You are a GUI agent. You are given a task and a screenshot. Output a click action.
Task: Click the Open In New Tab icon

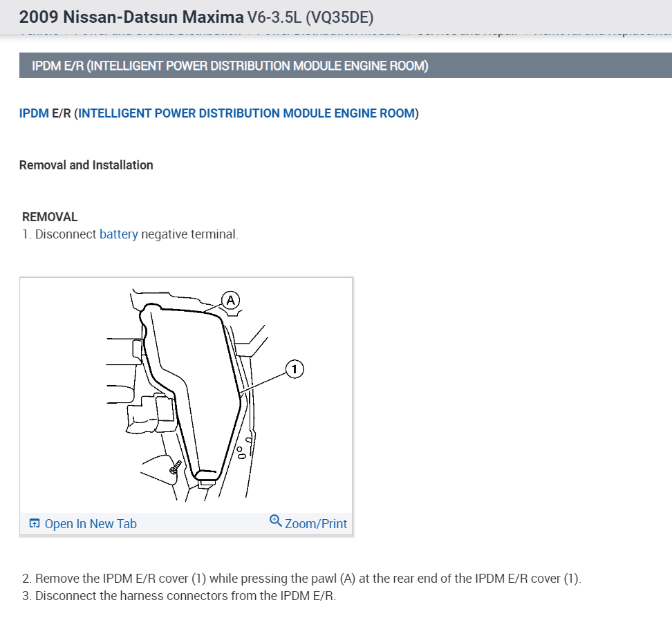(x=35, y=523)
